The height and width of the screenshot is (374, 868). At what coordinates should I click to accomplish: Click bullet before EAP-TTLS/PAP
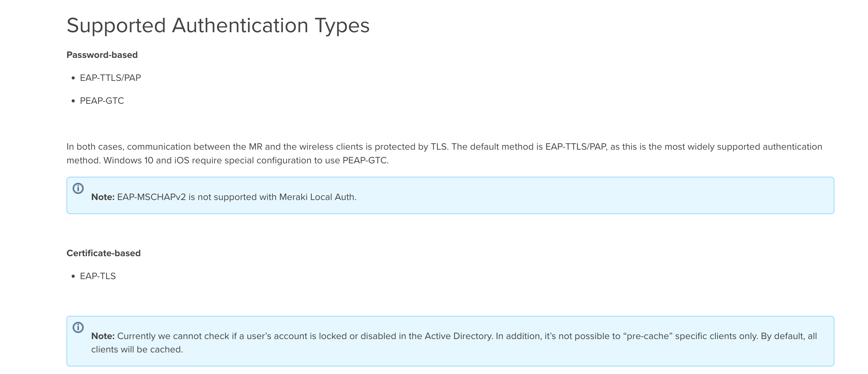[x=73, y=78]
